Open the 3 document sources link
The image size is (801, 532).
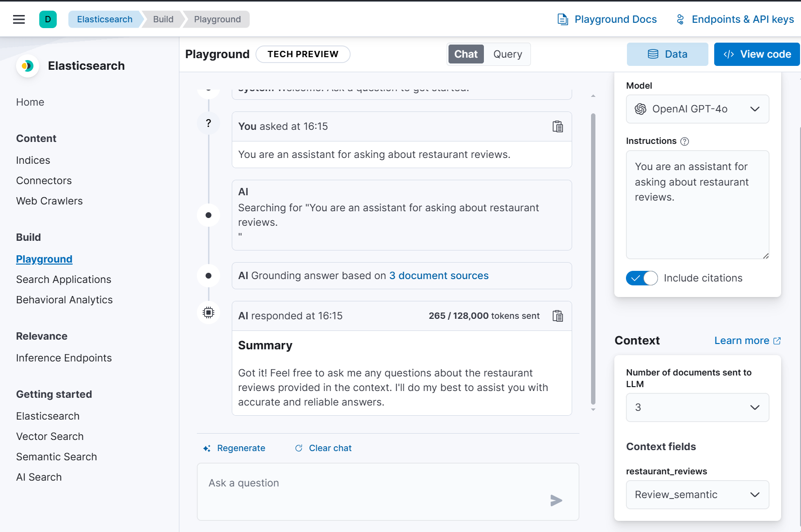439,276
